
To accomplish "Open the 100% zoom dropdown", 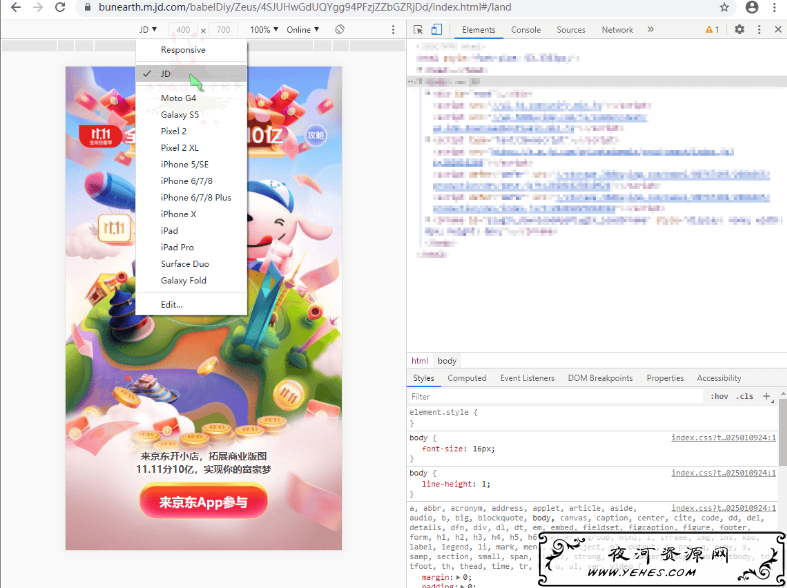I will [264, 30].
